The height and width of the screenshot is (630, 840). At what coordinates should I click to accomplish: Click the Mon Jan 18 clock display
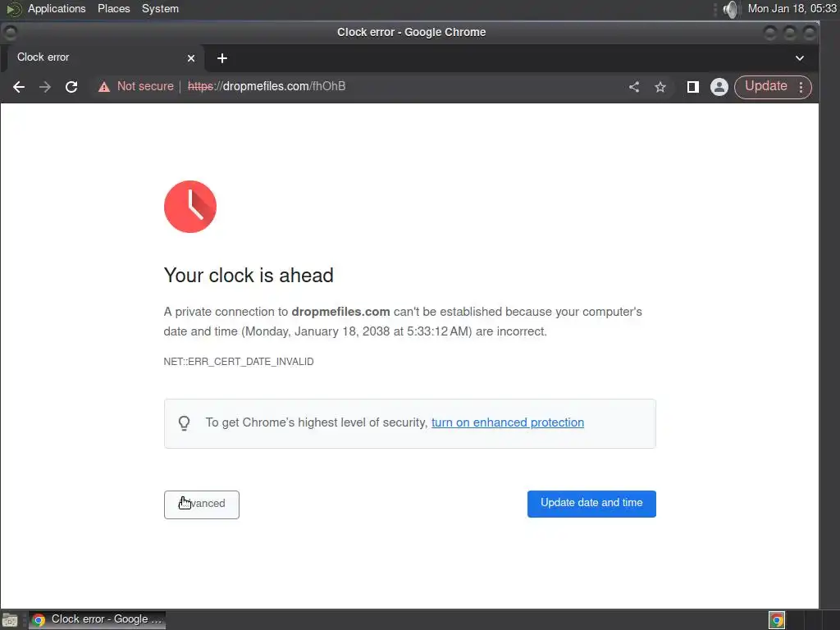tap(792, 8)
